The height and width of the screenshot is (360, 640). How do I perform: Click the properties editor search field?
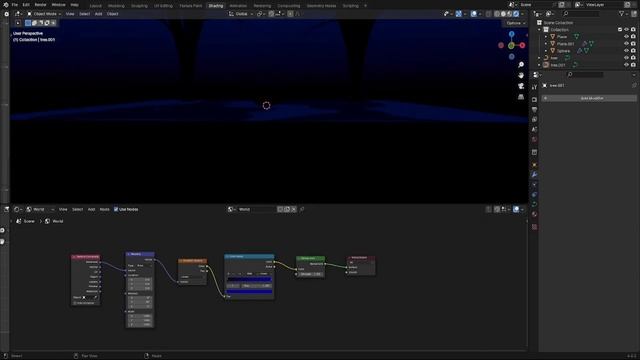coord(585,75)
